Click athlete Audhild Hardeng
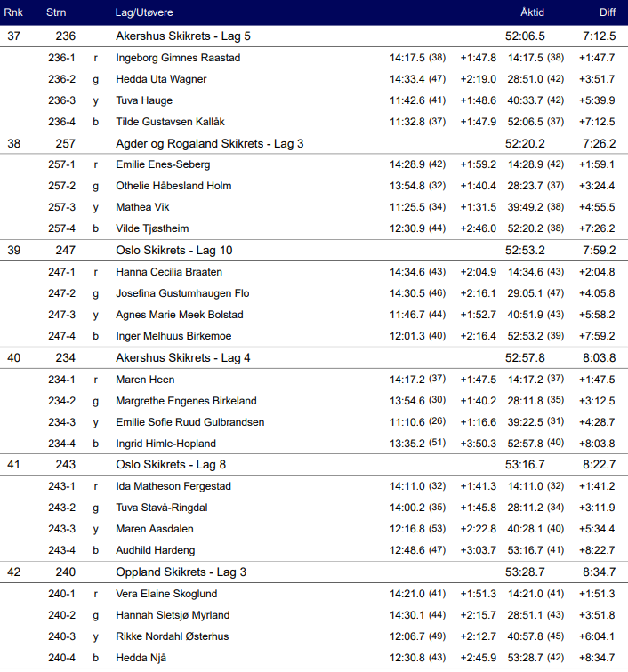 [x=156, y=550]
